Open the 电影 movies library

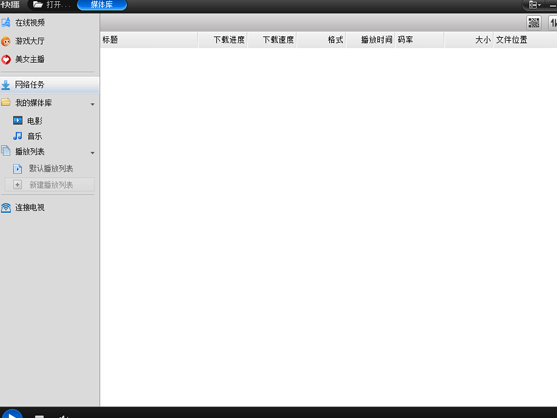pyautogui.click(x=28, y=121)
